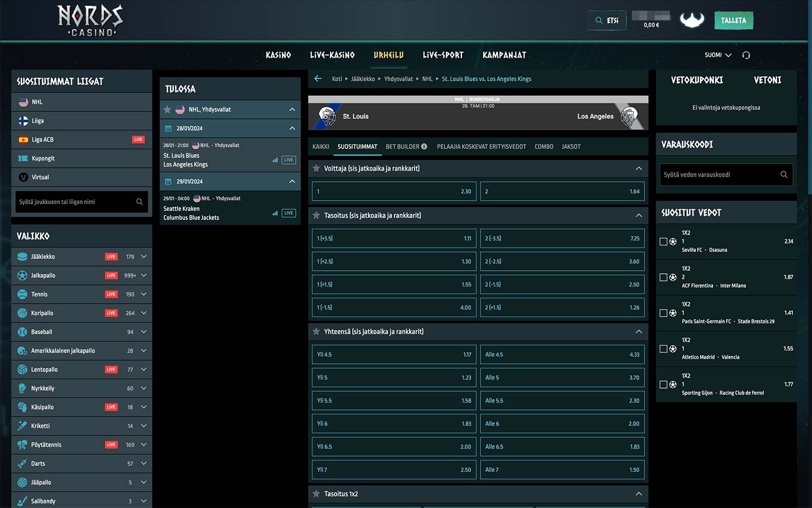The height and width of the screenshot is (508, 812).
Task: Expand the Tennis sport list
Action: pyautogui.click(x=144, y=294)
